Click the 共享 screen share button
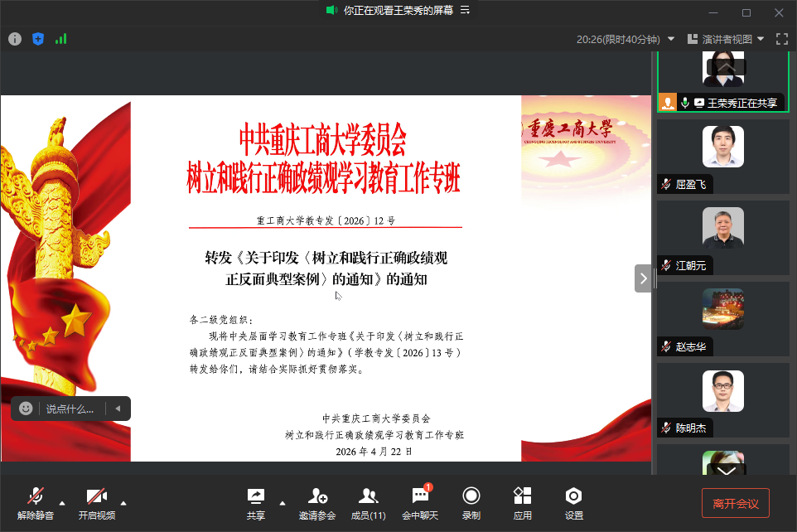 (x=256, y=504)
